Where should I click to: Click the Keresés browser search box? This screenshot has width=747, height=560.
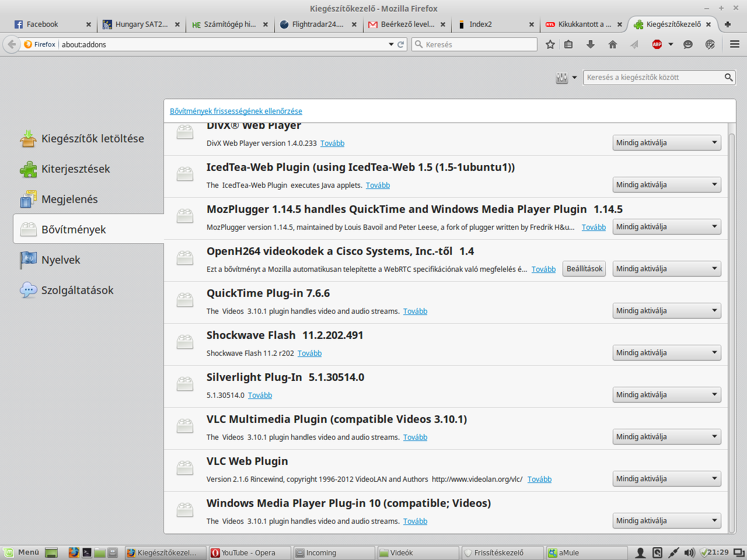tap(474, 44)
